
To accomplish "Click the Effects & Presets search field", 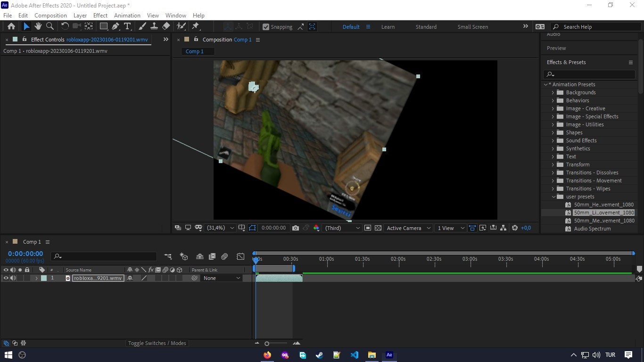I will click(x=588, y=74).
